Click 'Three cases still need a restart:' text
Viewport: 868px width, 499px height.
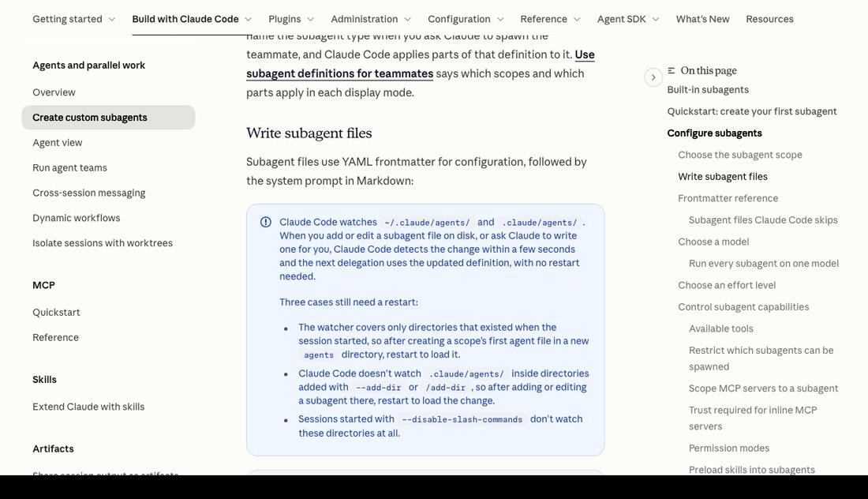click(x=348, y=302)
